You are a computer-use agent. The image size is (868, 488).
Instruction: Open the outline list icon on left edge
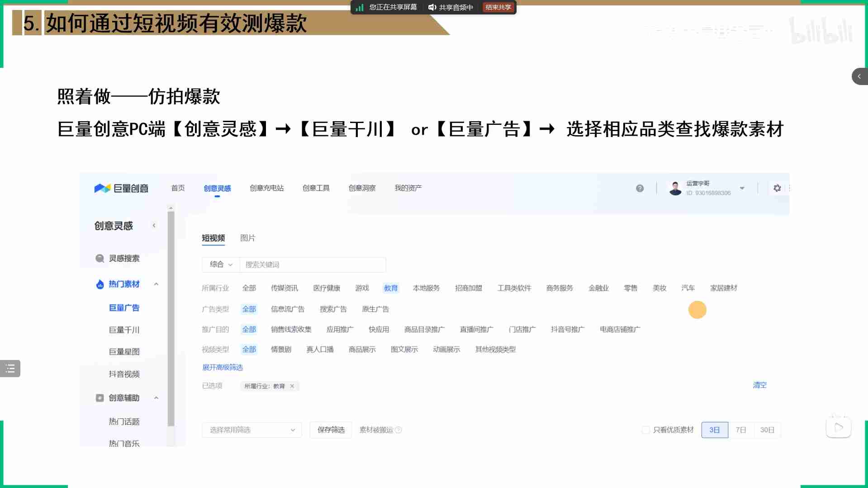pyautogui.click(x=10, y=369)
